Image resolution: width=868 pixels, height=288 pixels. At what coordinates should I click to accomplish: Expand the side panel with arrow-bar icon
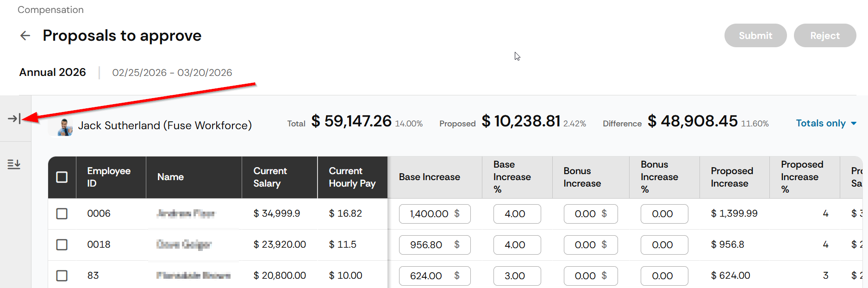point(14,119)
